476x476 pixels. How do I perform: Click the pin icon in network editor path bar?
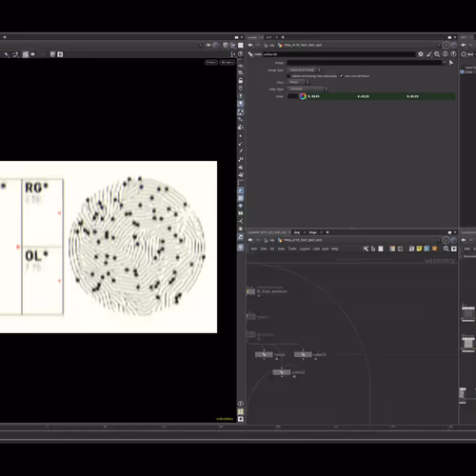click(x=446, y=240)
